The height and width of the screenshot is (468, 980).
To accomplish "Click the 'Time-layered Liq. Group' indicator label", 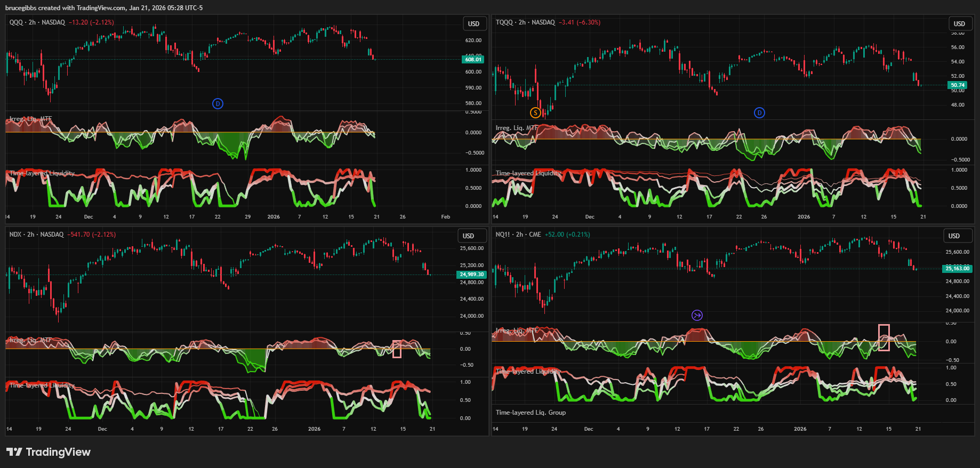I will pyautogui.click(x=531, y=413).
